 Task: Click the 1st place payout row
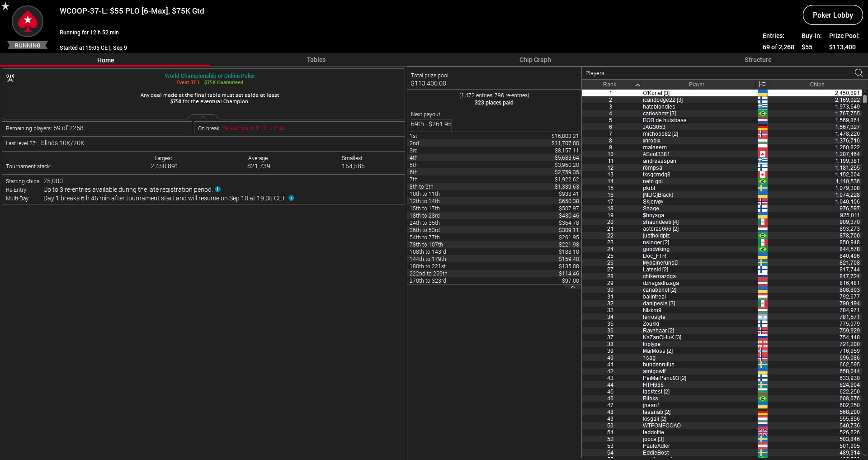pyautogui.click(x=494, y=136)
